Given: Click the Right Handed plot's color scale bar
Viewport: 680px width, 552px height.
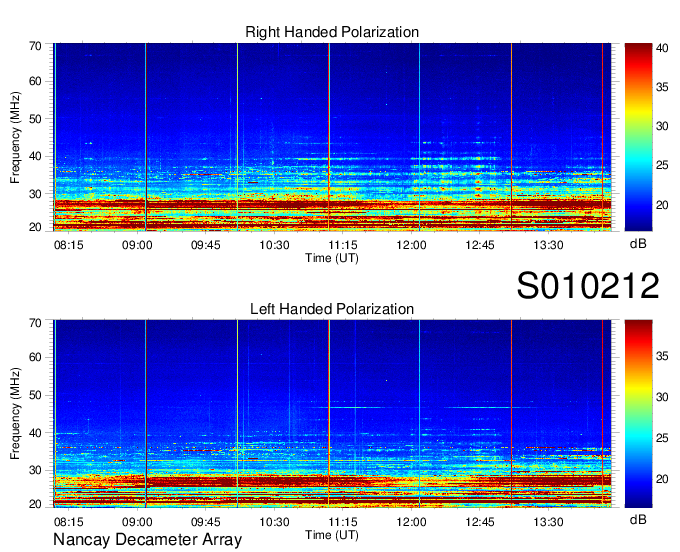Looking at the screenshot, I should 638,137.
